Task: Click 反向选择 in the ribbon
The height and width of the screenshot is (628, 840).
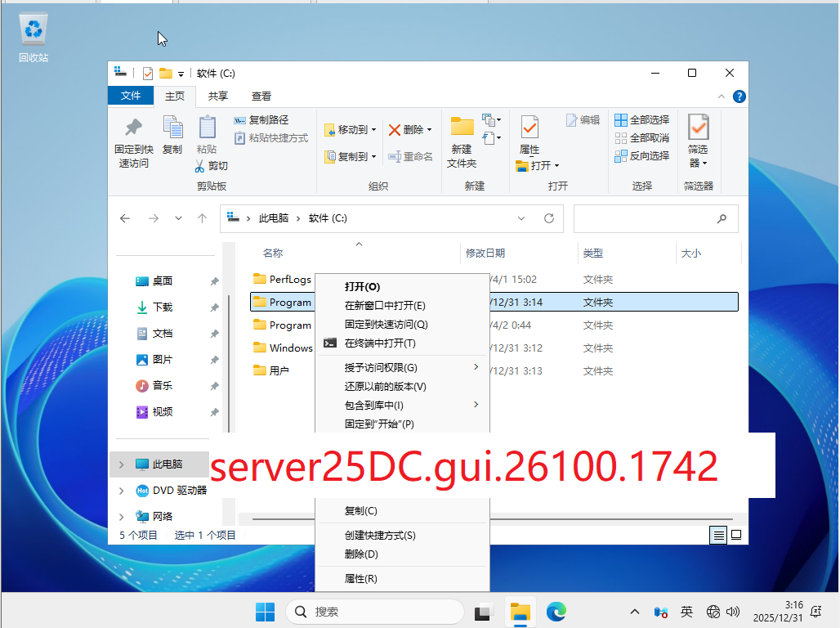Action: pos(642,156)
